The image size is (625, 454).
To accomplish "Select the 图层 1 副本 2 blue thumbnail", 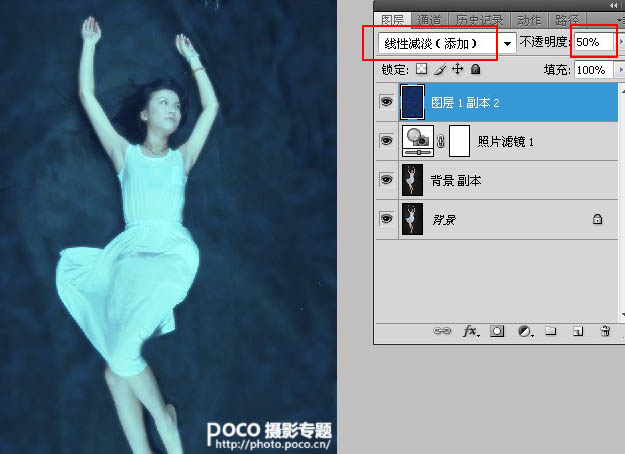I will pyautogui.click(x=413, y=102).
